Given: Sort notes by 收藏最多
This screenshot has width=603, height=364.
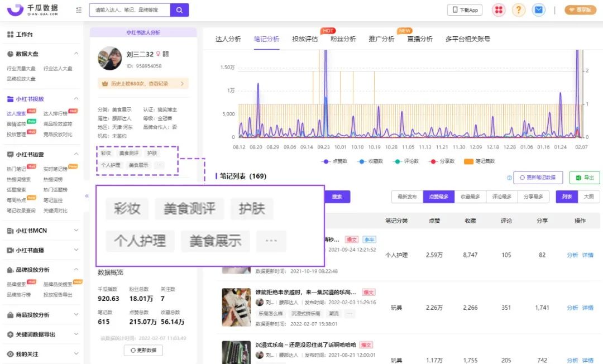Looking at the screenshot, I should [x=470, y=197].
